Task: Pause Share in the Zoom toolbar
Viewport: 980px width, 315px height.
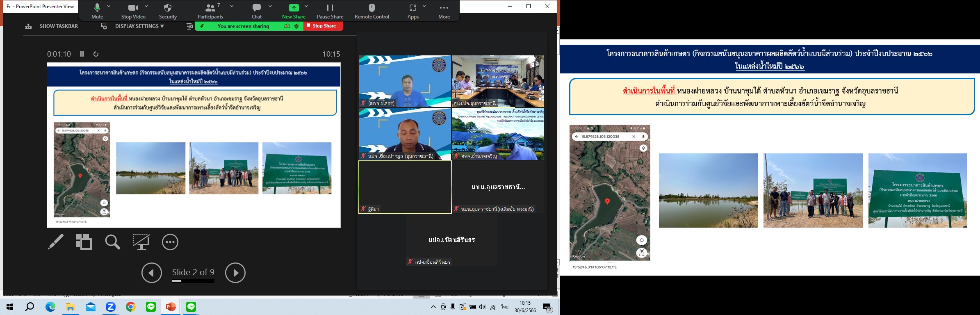Action: click(330, 11)
